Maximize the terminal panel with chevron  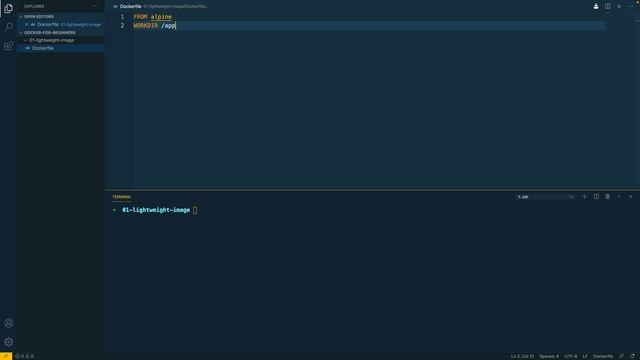click(619, 197)
